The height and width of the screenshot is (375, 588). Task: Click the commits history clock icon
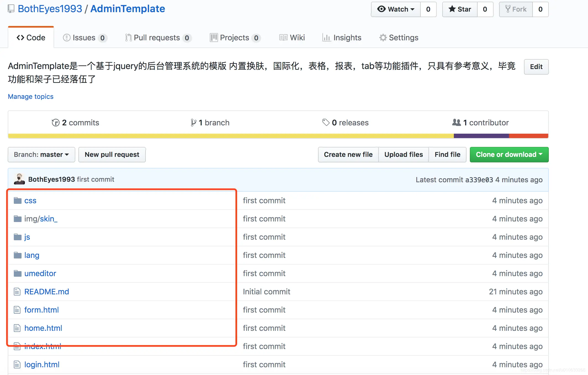pos(55,123)
